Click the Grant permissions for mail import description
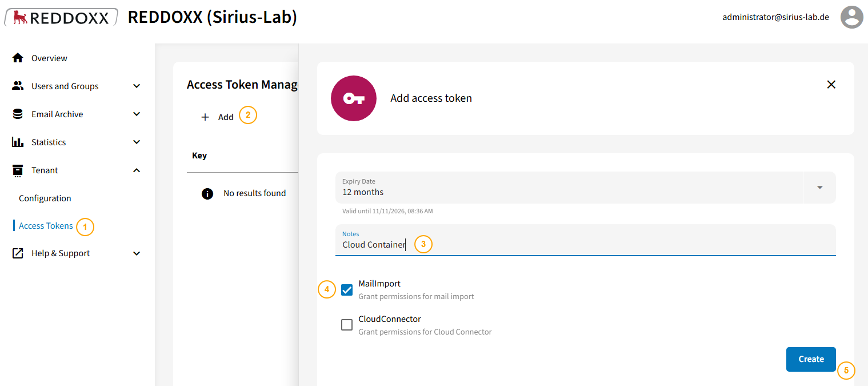The width and height of the screenshot is (868, 386). click(416, 296)
